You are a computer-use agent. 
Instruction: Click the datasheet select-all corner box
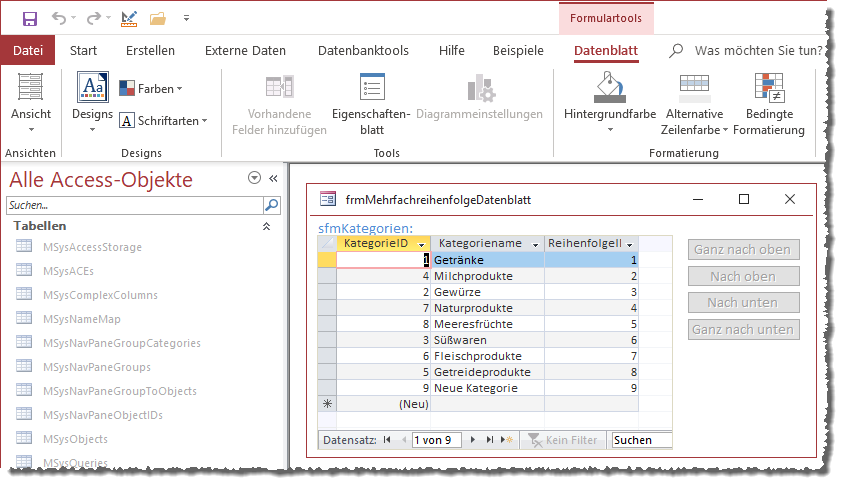coord(327,244)
